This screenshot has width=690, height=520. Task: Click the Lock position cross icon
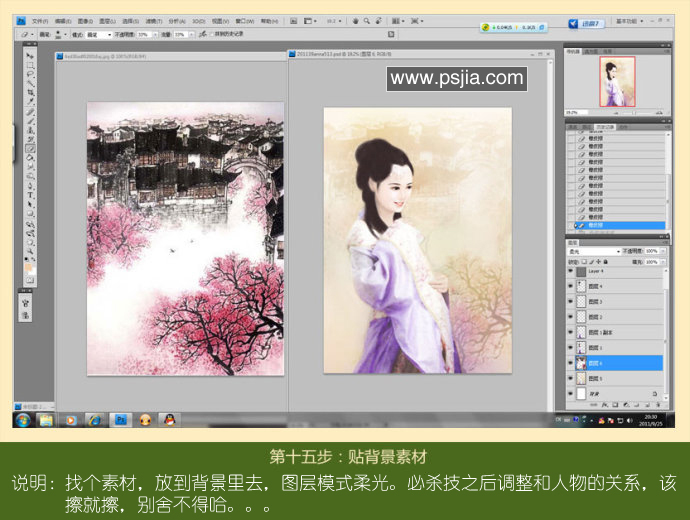598,262
